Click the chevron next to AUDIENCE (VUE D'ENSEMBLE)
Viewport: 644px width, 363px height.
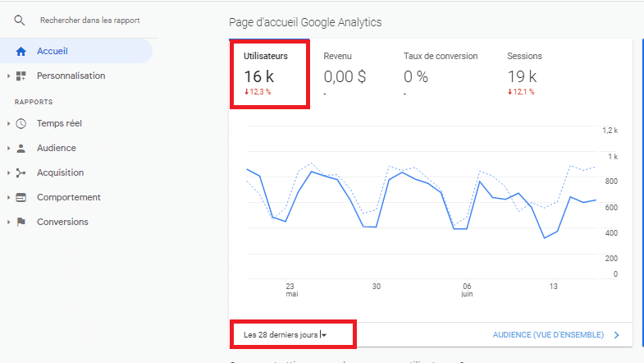pyautogui.click(x=616, y=335)
